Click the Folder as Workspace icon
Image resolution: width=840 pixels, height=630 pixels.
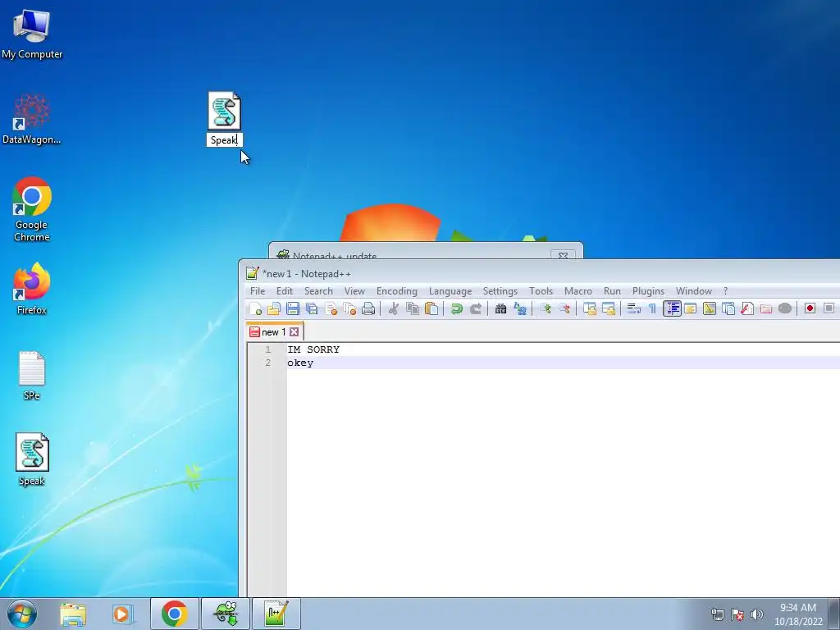[766, 308]
